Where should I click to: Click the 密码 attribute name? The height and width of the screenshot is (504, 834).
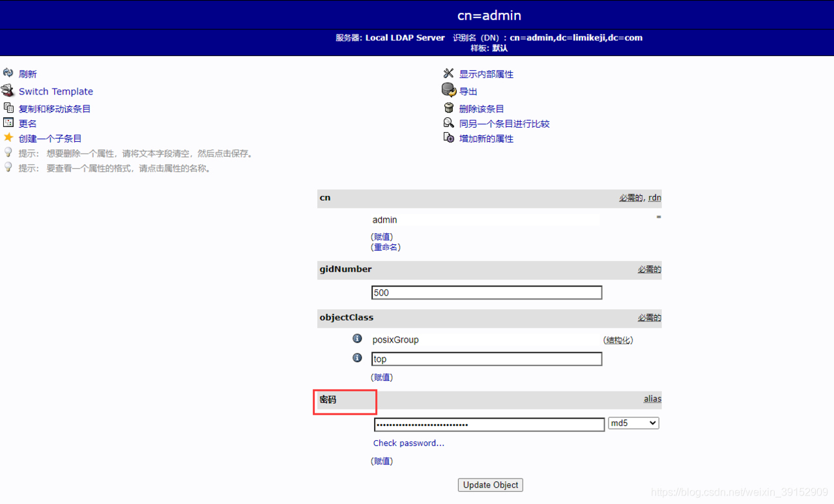coord(328,399)
